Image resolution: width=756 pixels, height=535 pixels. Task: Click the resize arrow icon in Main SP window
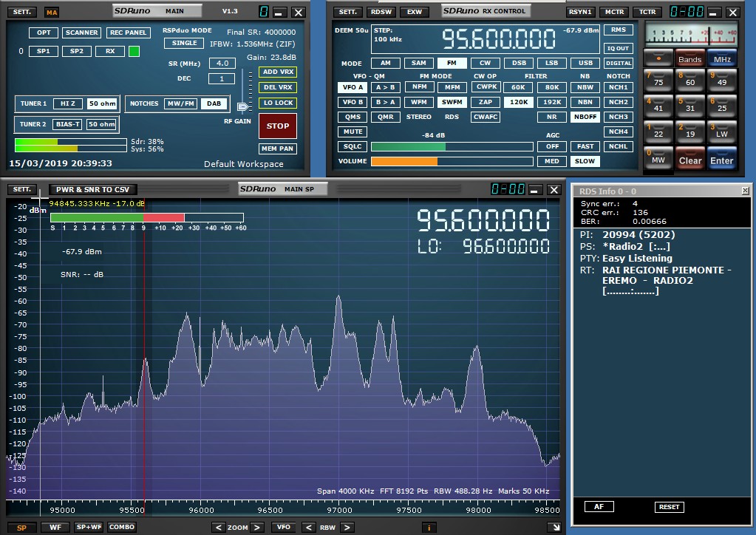click(556, 528)
